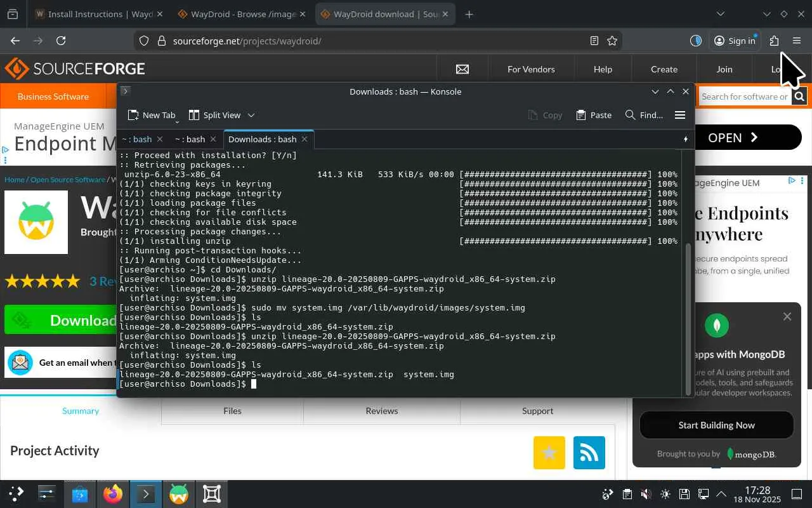Click the blue RSS feed icon
Image resolution: width=812 pixels, height=508 pixels.
(x=589, y=453)
